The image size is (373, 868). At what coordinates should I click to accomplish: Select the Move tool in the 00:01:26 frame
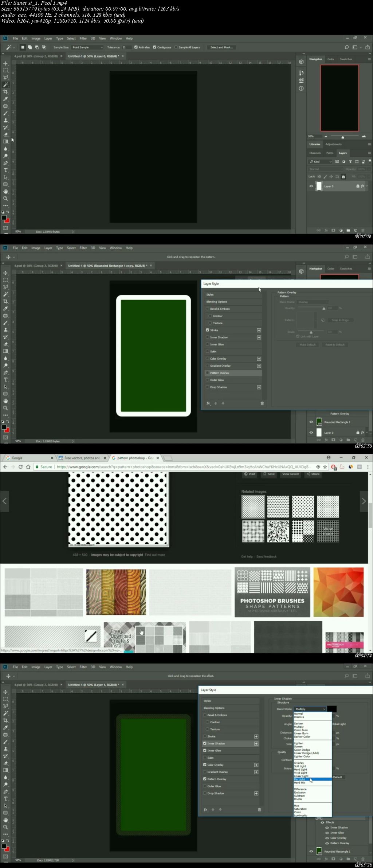point(5,63)
